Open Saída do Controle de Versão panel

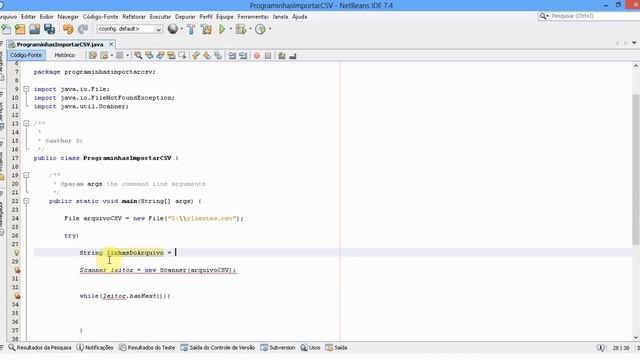click(218, 348)
